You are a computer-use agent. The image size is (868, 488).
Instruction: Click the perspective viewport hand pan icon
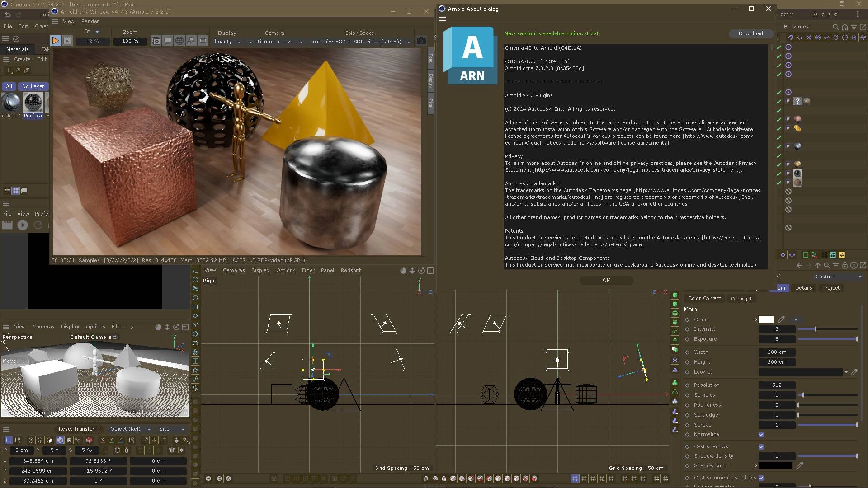point(158,327)
